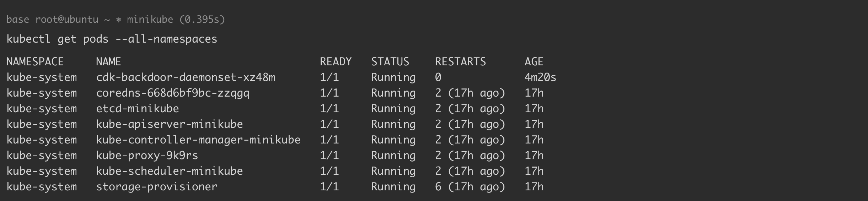Click the storage-provisioner pod name

coord(157,187)
